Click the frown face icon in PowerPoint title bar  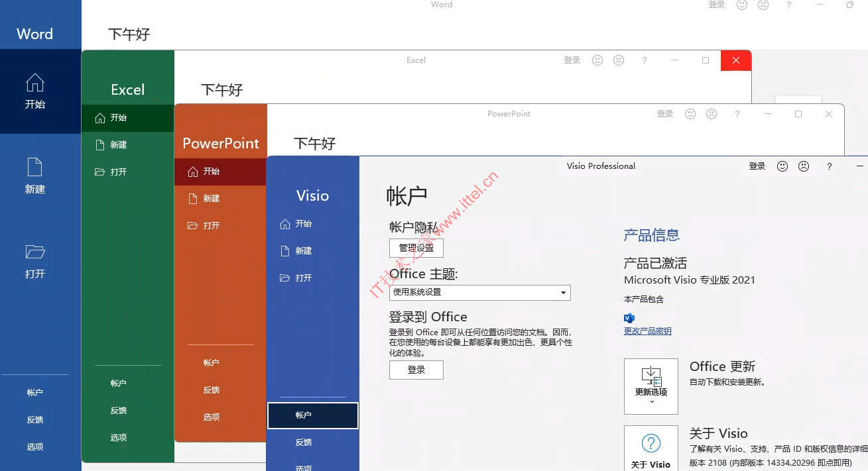click(712, 114)
